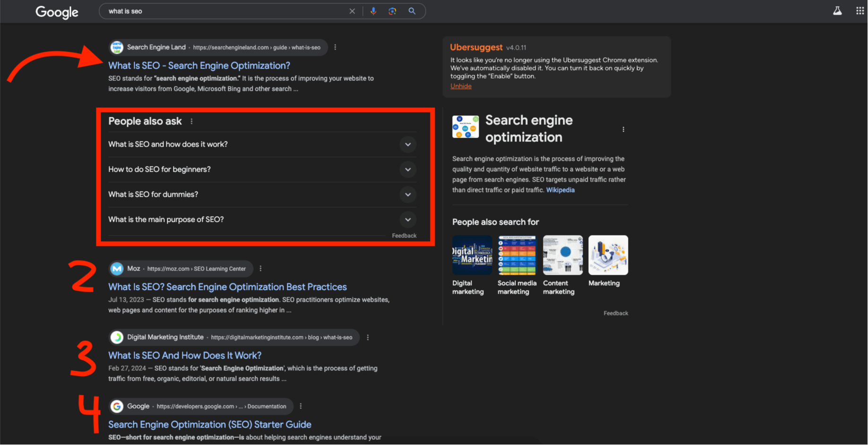
Task: Click the Search Engine Land favicon
Action: pos(117,47)
